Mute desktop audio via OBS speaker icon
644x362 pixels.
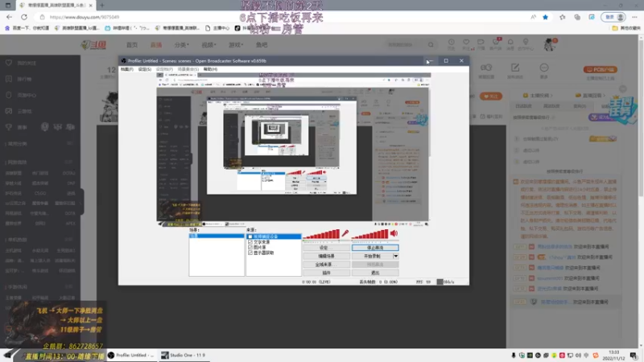tap(394, 233)
